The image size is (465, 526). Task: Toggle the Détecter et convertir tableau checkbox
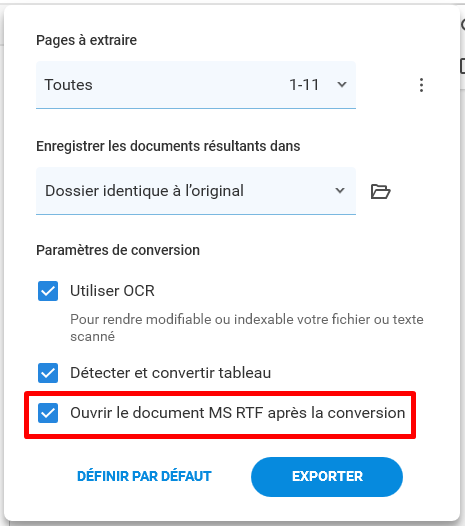pos(48,373)
